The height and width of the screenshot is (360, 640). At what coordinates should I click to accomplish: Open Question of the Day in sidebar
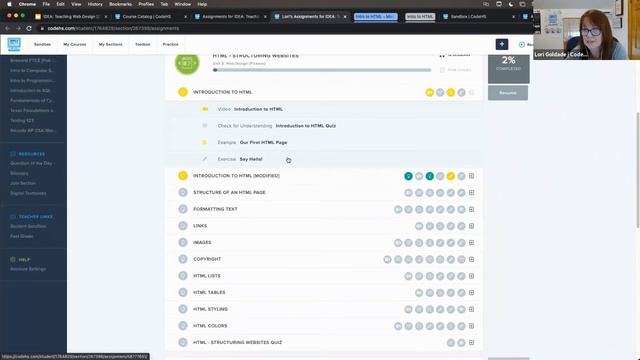coord(31,163)
